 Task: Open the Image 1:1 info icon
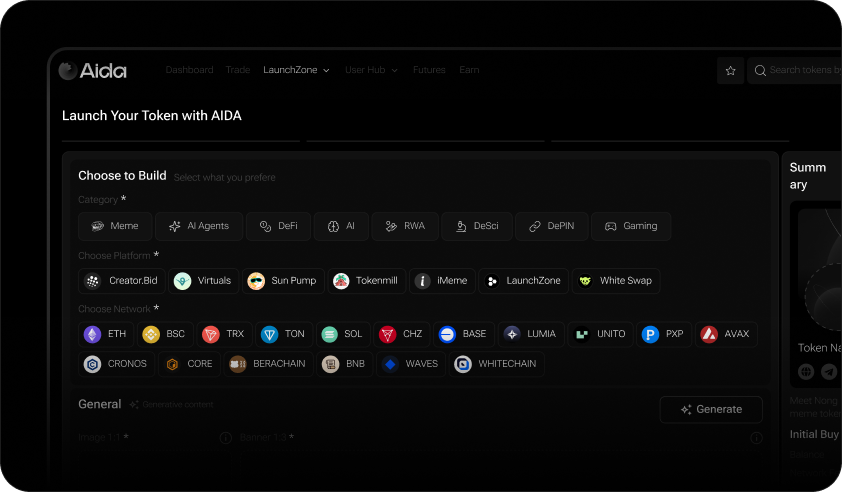point(226,438)
